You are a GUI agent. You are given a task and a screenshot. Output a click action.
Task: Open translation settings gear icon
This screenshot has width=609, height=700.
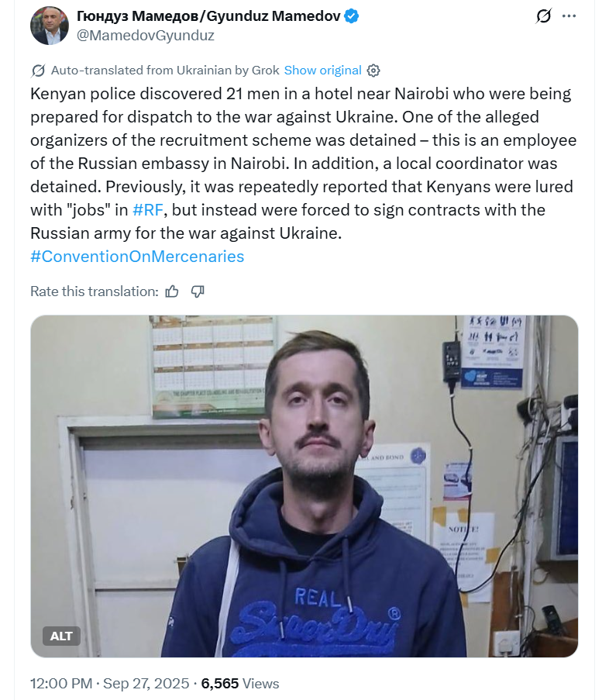point(373,71)
